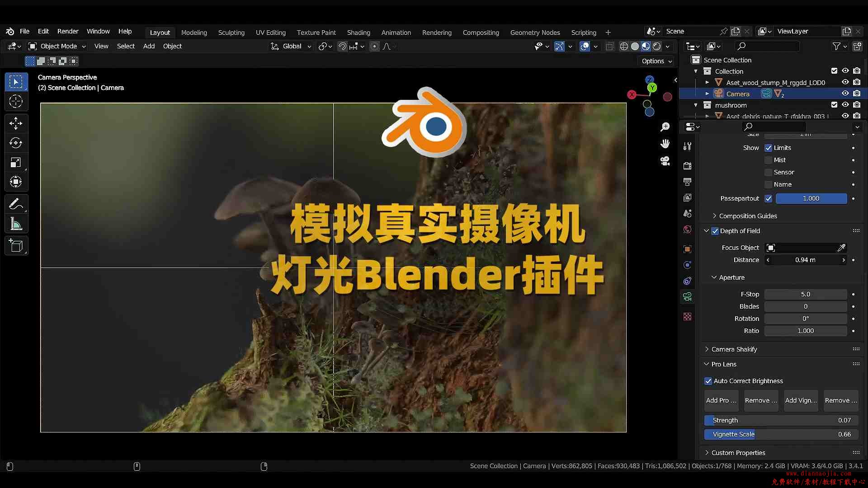
Task: Open the Render menu
Action: (x=68, y=31)
